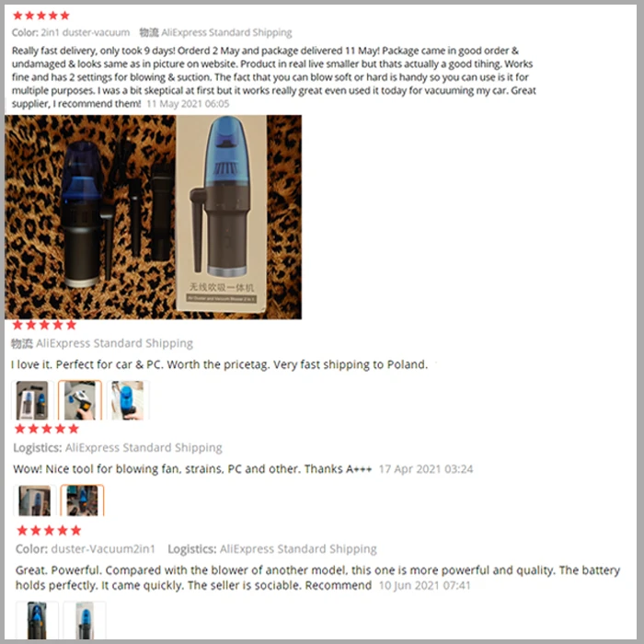Open first thumbnail under the "Wow! Nice tool" review

pyautogui.click(x=35, y=500)
